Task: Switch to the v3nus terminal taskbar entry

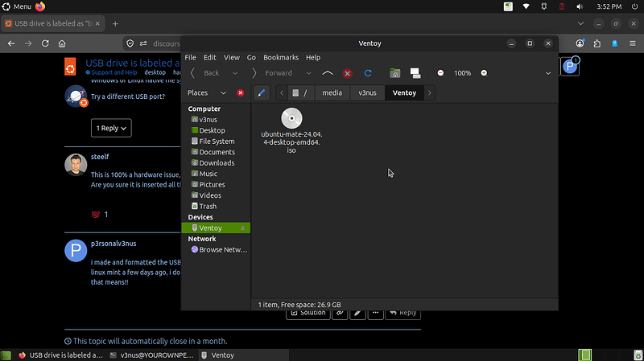Action: [x=152, y=355]
